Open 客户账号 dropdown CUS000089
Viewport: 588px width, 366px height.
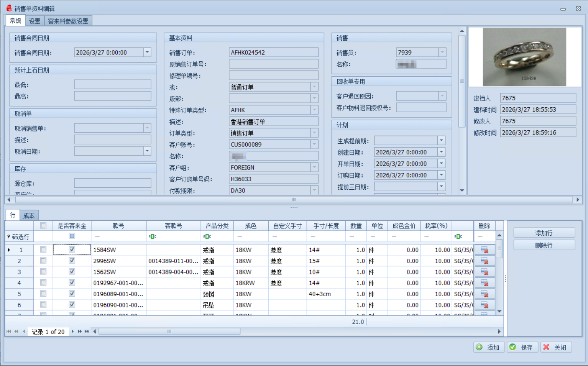coord(314,144)
